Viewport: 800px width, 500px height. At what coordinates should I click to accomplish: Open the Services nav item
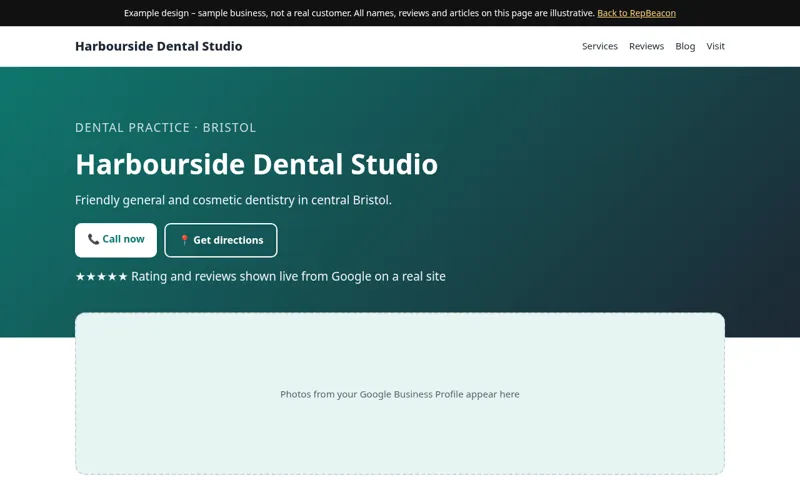tap(599, 46)
